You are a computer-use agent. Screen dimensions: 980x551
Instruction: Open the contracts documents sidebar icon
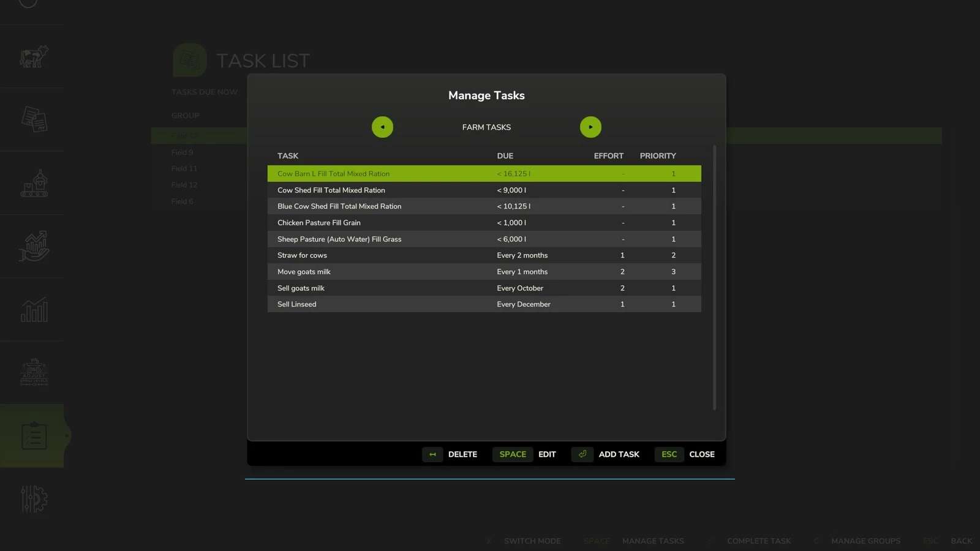(34, 119)
